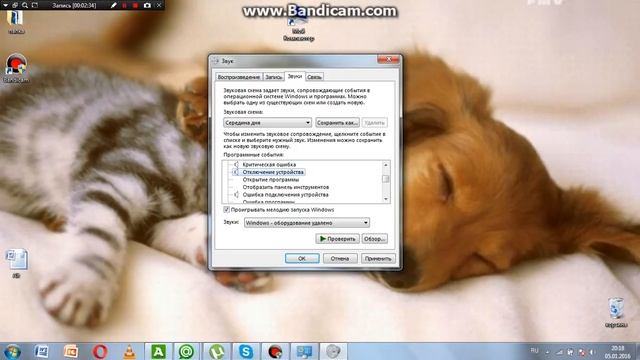Image resolution: width=640 pixels, height=360 pixels.
Task: Show hidden tray icons arrow
Action: (547, 352)
